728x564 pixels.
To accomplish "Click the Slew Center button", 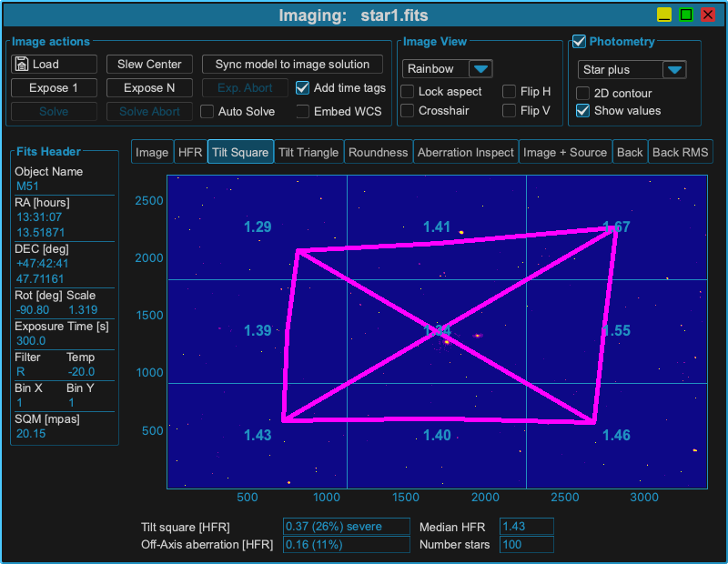I will point(149,64).
